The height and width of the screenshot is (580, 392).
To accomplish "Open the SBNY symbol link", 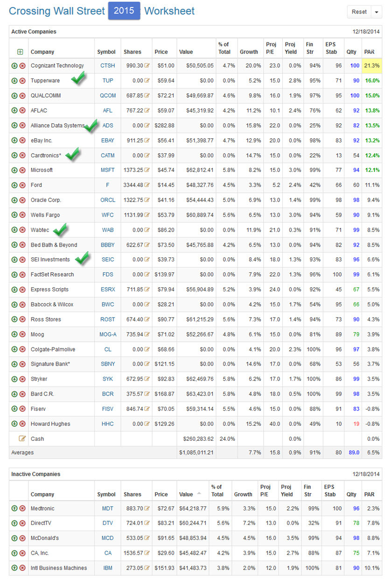I will (x=107, y=364).
